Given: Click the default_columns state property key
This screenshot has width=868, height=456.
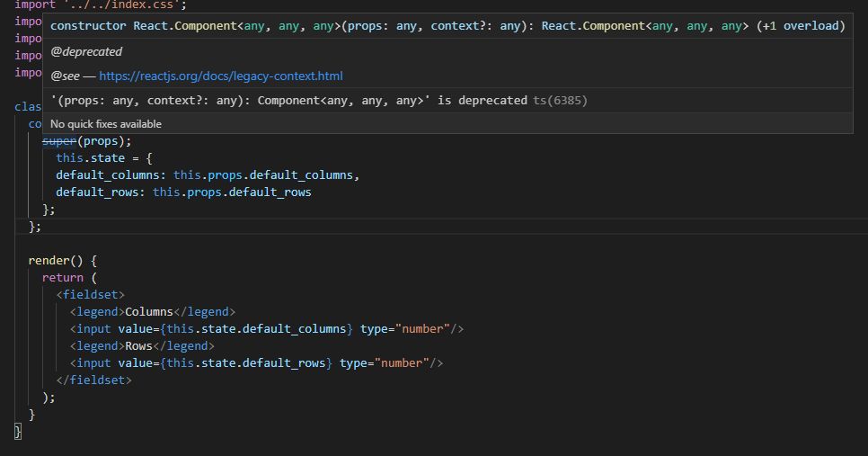Looking at the screenshot, I should coord(108,175).
